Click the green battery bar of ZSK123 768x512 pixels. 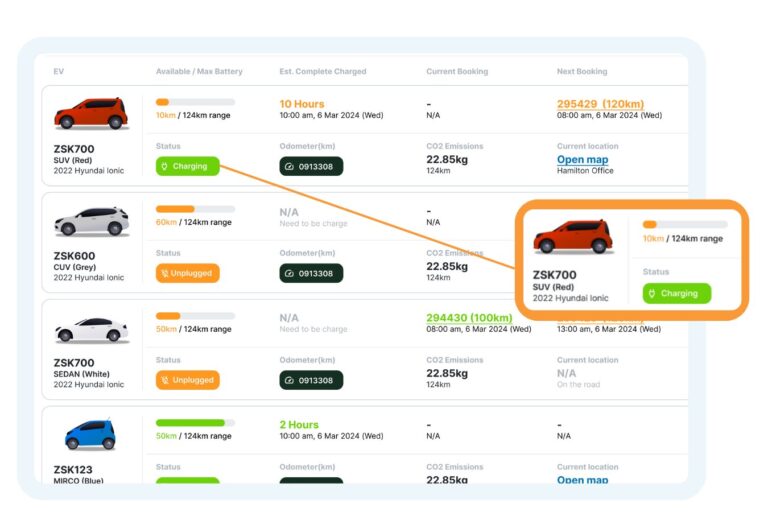pyautogui.click(x=195, y=422)
